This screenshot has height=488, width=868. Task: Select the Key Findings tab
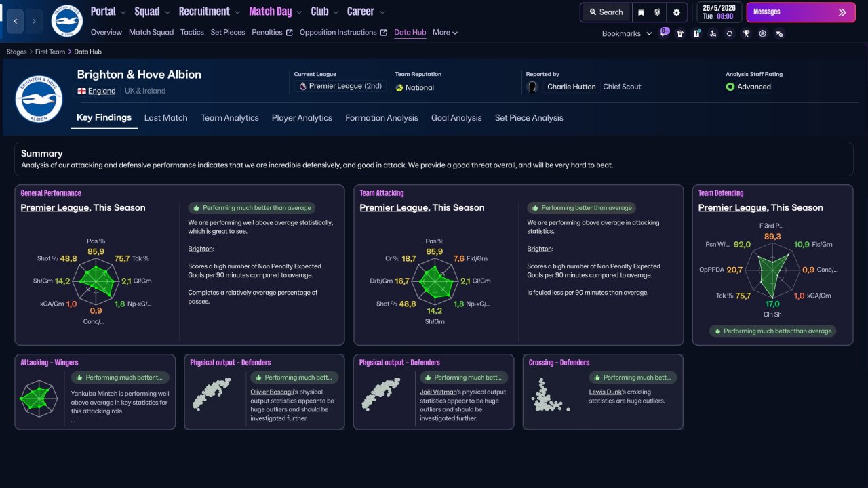104,118
